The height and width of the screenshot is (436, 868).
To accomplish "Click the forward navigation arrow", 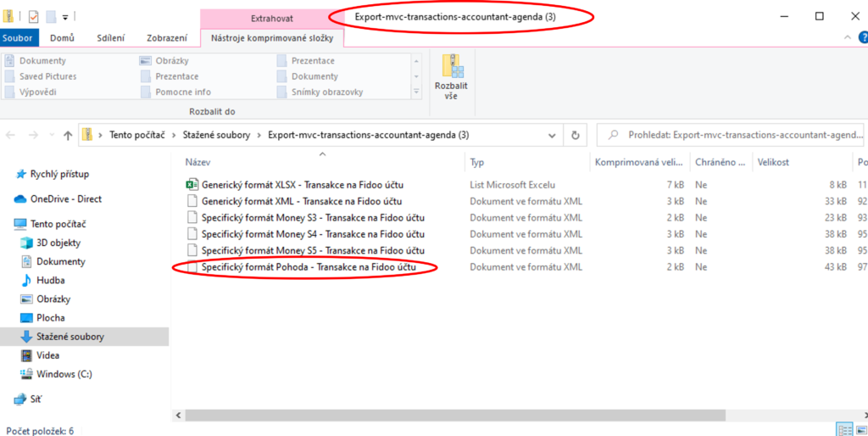I will pyautogui.click(x=33, y=135).
